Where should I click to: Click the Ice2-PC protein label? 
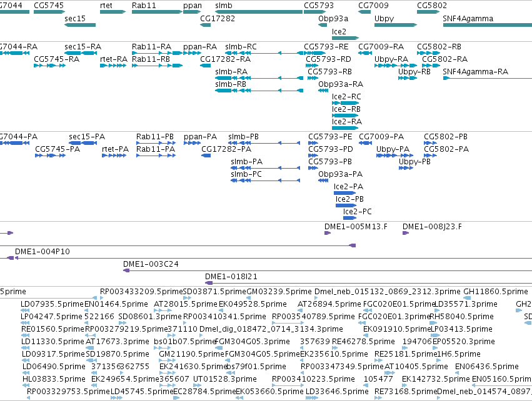357,212
